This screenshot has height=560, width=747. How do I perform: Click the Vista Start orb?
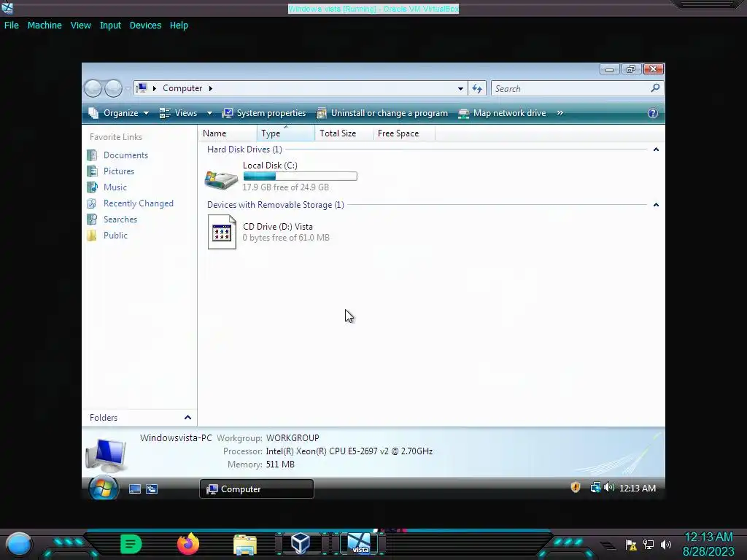coord(104,488)
